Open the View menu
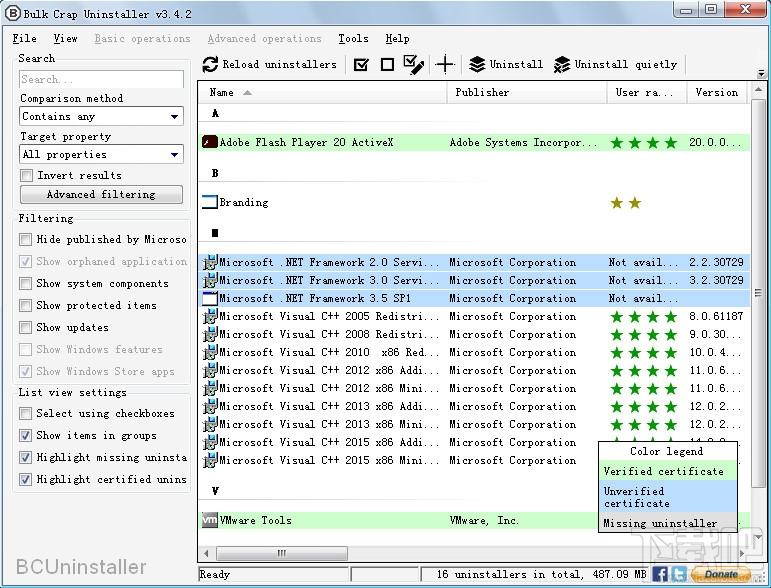 (65, 38)
